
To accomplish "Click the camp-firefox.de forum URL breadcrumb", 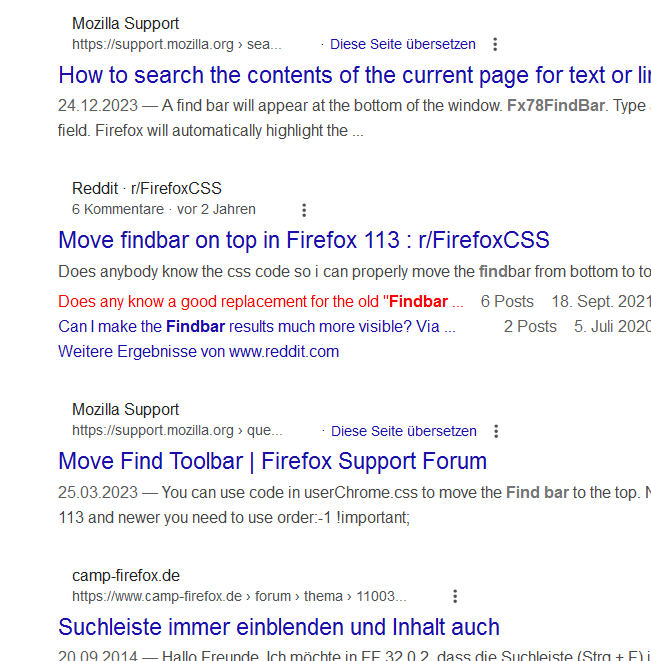I will 239,596.
